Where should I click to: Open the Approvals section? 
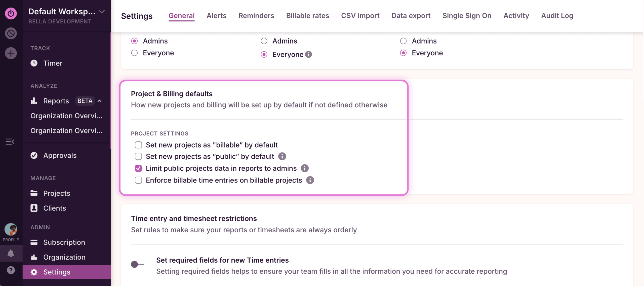pyautogui.click(x=60, y=155)
